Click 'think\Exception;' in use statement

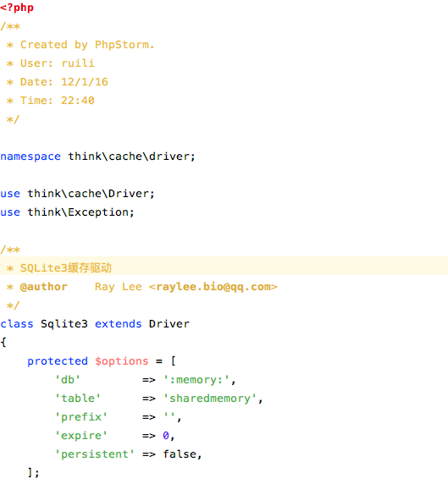(x=80, y=212)
